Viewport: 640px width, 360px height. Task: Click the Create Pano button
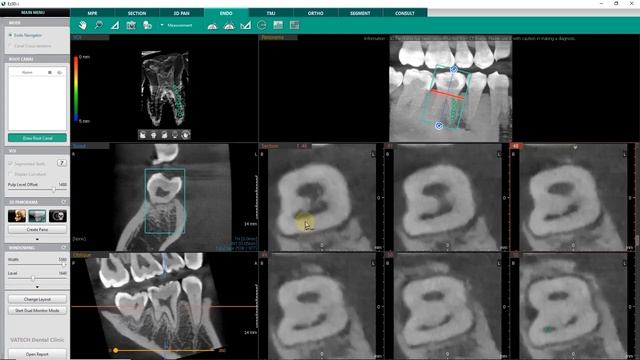point(37,230)
